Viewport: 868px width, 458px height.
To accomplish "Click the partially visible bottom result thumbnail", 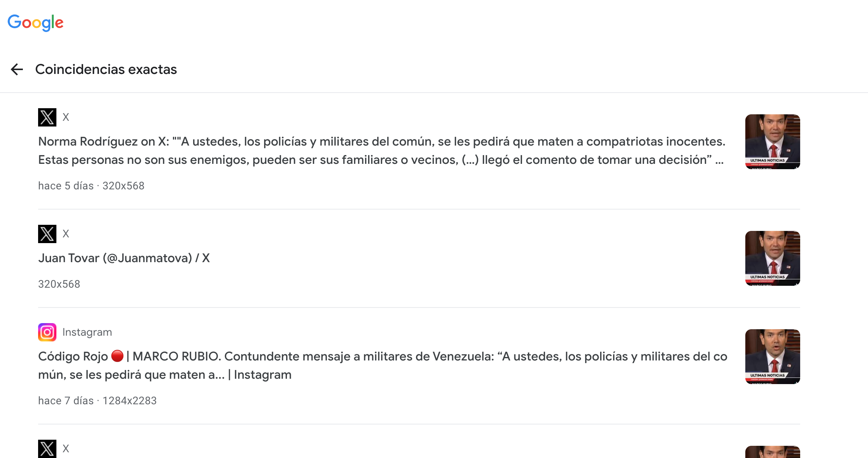I will (x=772, y=452).
